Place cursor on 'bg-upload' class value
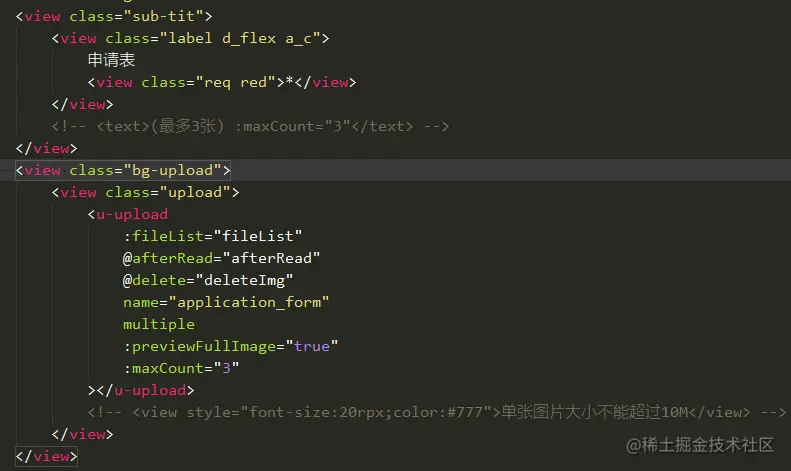The width and height of the screenshot is (791, 471). pyautogui.click(x=172, y=170)
